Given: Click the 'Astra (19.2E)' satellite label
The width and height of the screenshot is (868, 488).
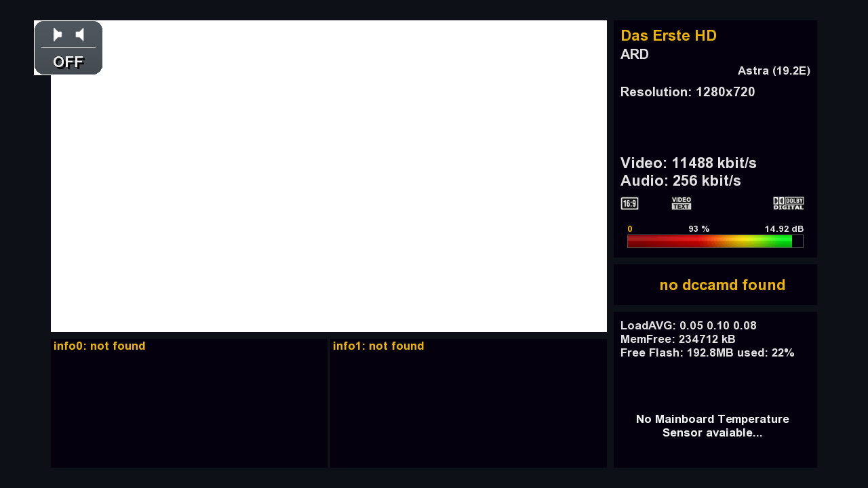Looking at the screenshot, I should (x=774, y=70).
